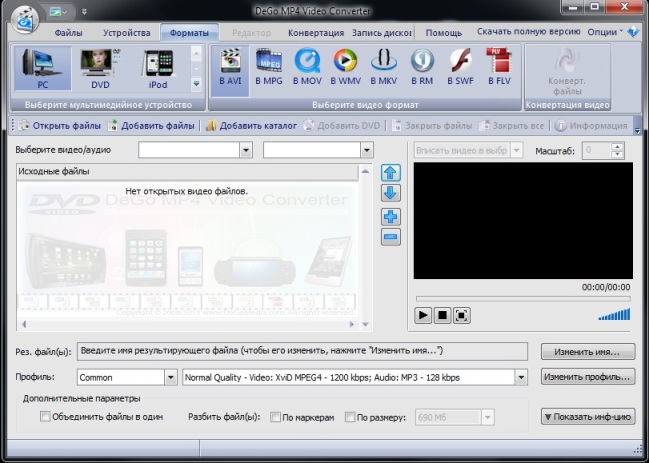Image resolution: width=649 pixels, height=463 pixels.
Task: Switch to the Конвертация tab
Action: coord(316,33)
